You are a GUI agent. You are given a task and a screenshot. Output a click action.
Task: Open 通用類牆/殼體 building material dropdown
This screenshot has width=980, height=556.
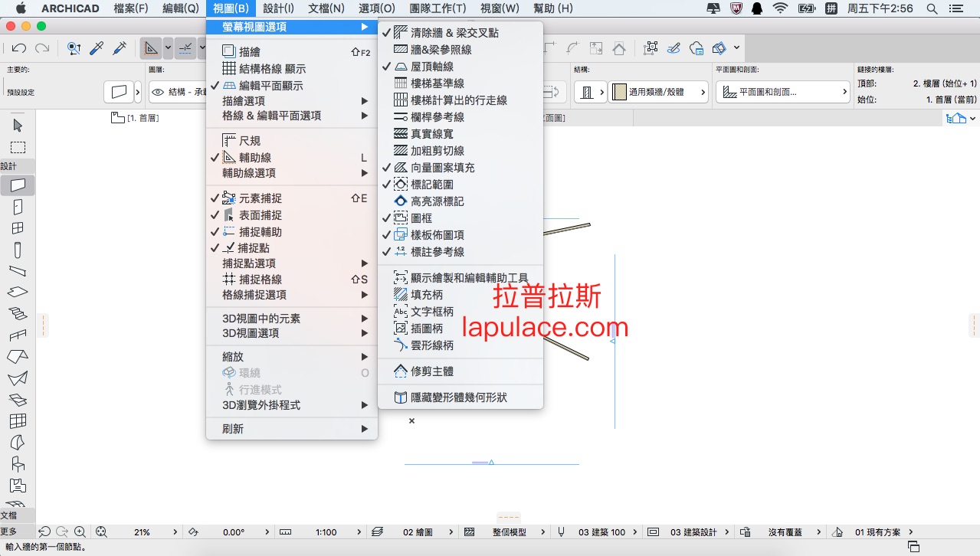click(656, 92)
